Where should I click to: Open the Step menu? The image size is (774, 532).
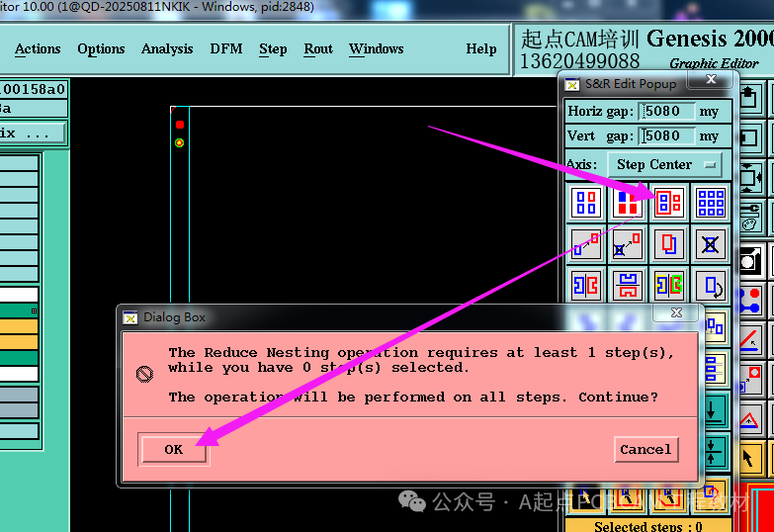[273, 48]
